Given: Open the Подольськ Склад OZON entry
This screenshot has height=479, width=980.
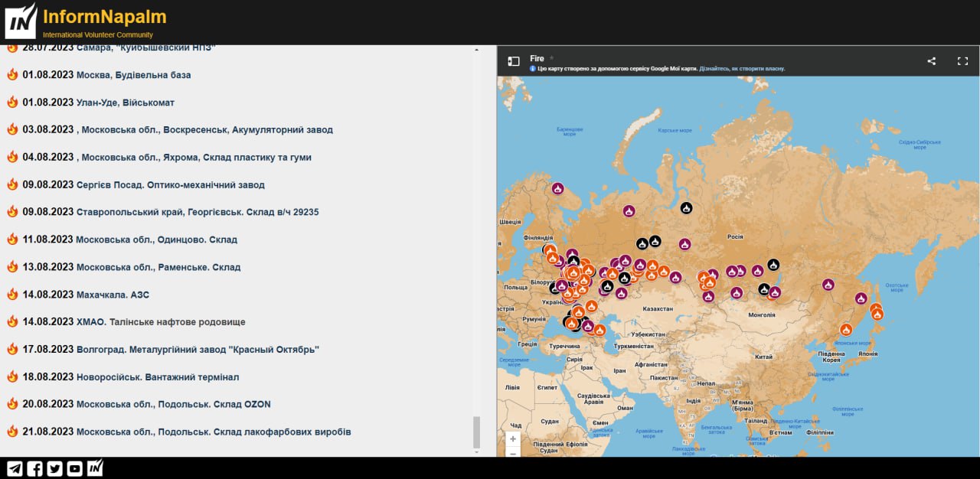Looking at the screenshot, I should tap(173, 404).
